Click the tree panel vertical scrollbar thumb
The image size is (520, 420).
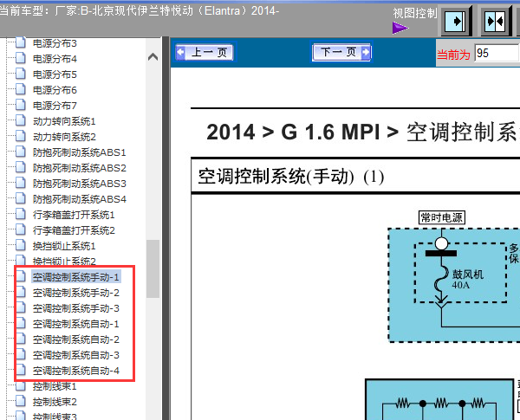[153, 268]
